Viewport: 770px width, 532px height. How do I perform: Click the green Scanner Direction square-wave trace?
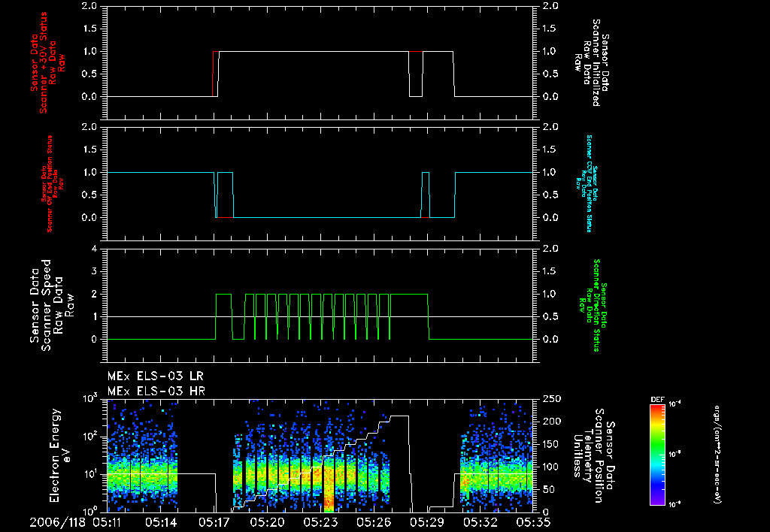point(319,316)
